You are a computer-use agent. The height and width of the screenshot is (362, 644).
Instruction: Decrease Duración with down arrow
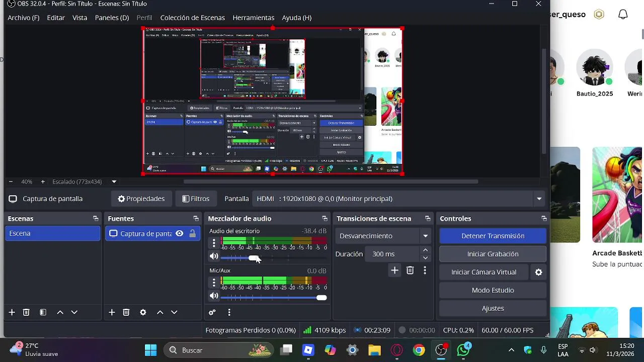coord(426,258)
